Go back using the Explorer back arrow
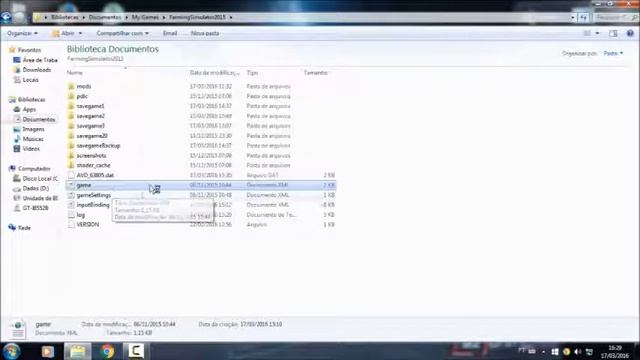 tap(6, 17)
